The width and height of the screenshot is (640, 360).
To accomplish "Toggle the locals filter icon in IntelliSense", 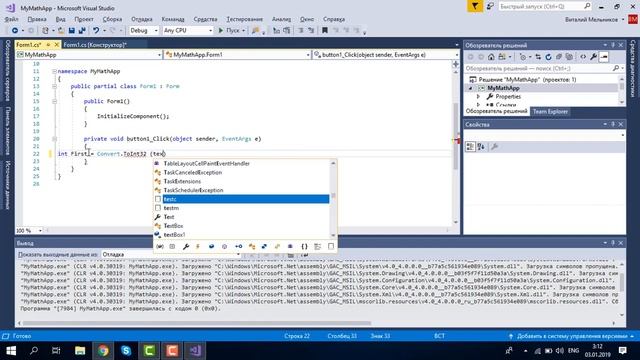I will tap(160, 247).
